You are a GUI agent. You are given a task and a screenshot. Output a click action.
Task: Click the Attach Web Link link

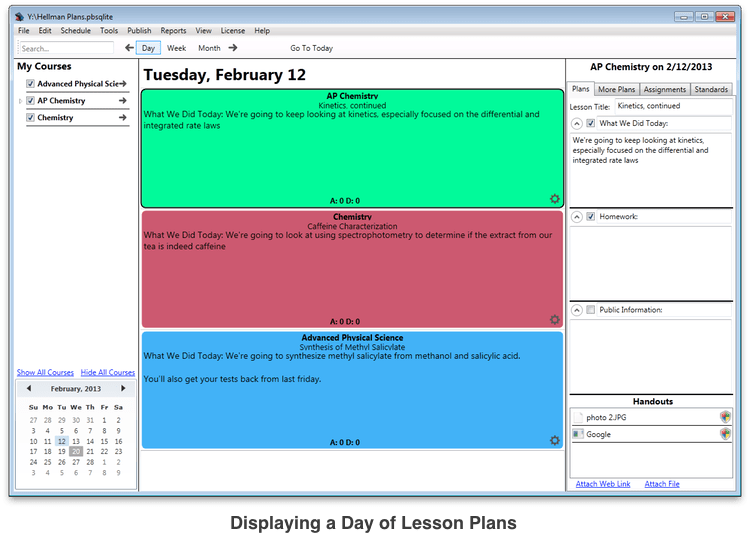[603, 484]
